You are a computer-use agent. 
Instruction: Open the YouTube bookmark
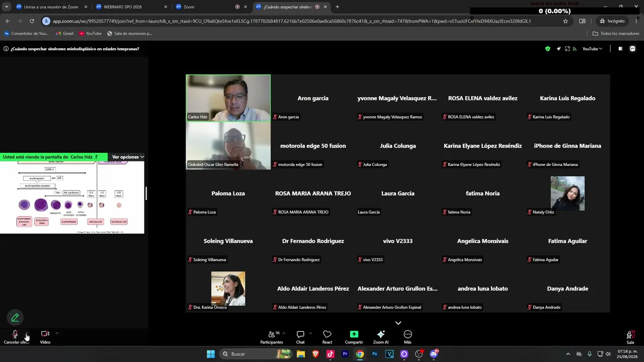click(90, 34)
